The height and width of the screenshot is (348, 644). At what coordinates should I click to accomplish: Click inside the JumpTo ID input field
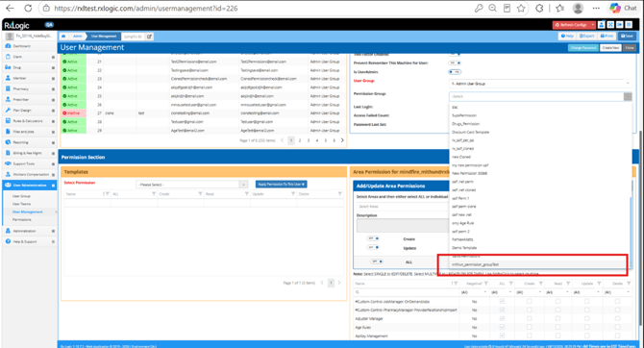coord(133,37)
